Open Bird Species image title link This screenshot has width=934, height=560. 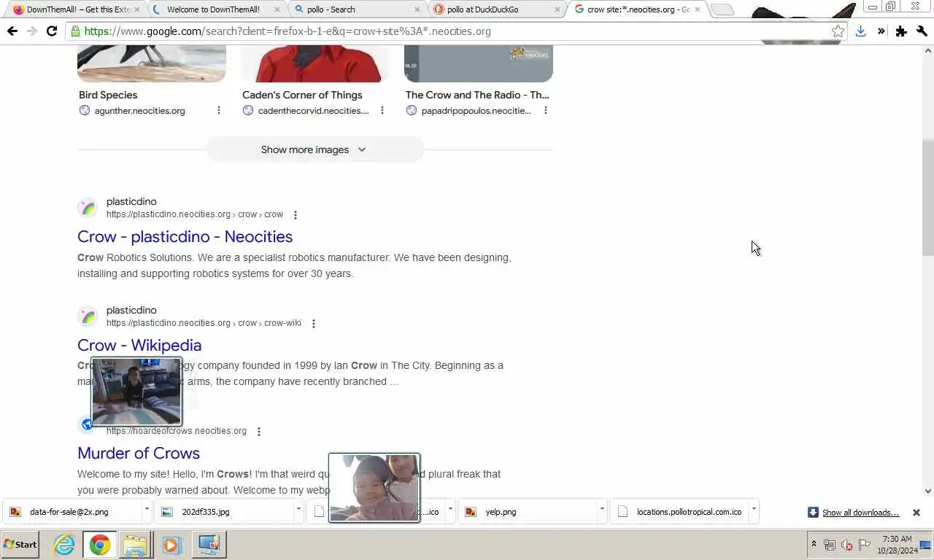pyautogui.click(x=108, y=95)
